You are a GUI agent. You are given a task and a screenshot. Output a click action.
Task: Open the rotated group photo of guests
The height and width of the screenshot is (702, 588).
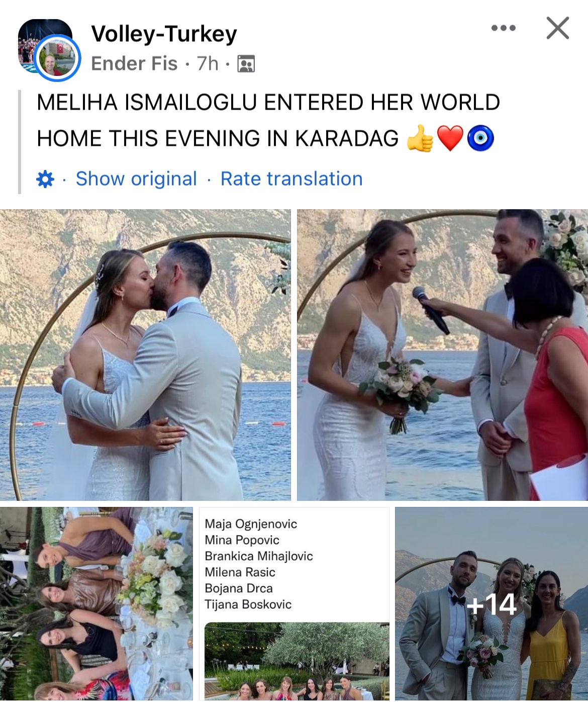coord(96,604)
